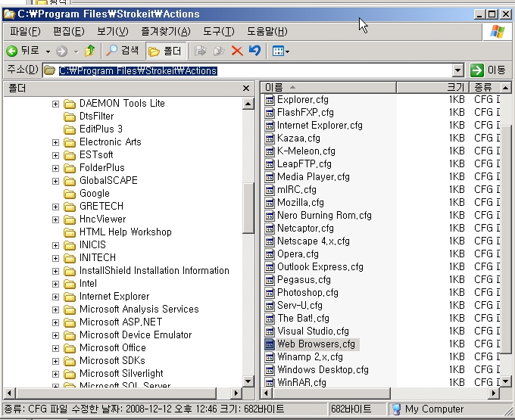Click the Windows Desktop.cfg file name

(x=323, y=370)
